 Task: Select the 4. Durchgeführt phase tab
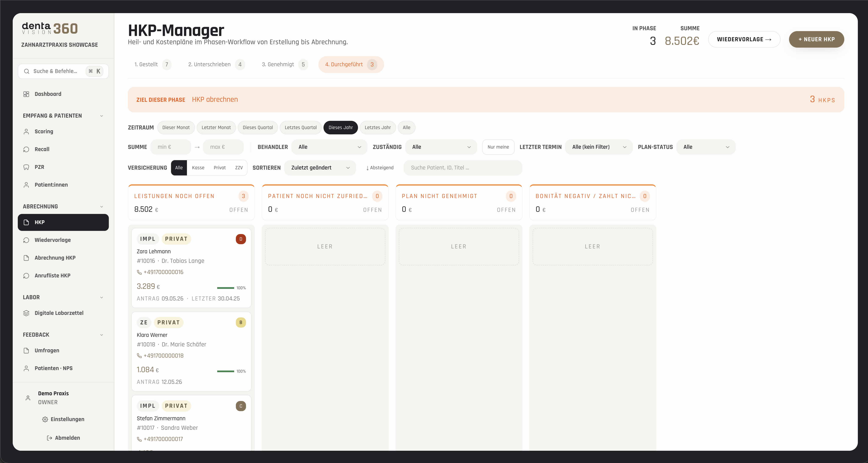coord(351,65)
